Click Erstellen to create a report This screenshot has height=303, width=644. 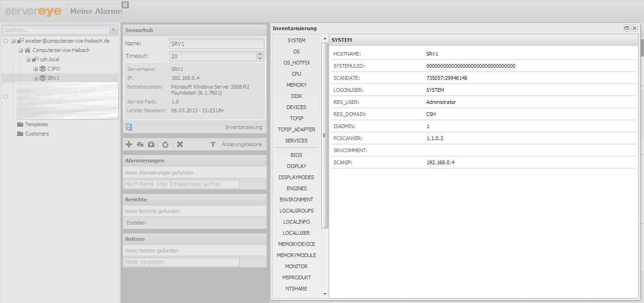[x=136, y=223]
